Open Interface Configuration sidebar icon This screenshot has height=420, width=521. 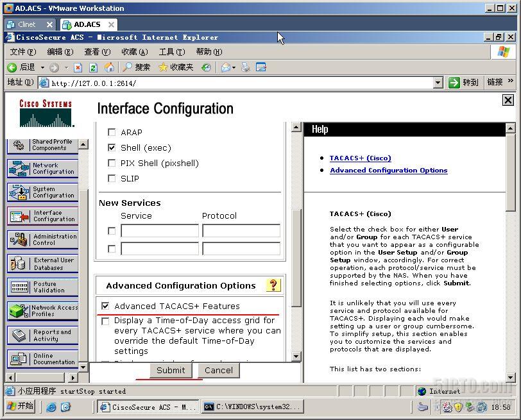click(19, 216)
